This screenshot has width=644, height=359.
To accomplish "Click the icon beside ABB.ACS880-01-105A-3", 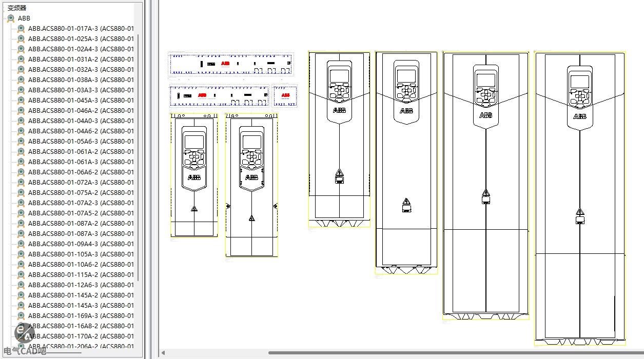I will pyautogui.click(x=21, y=254).
